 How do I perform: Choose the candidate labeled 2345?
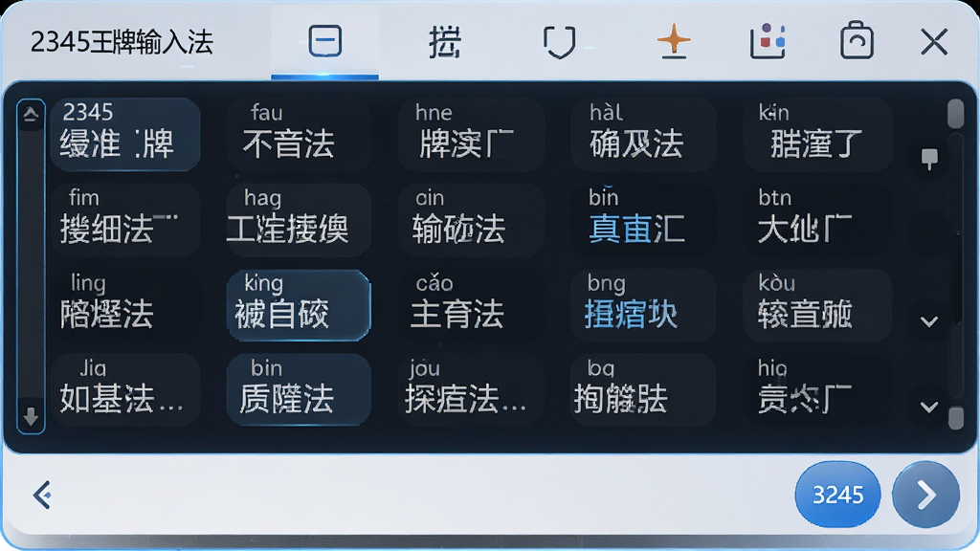[x=125, y=134]
